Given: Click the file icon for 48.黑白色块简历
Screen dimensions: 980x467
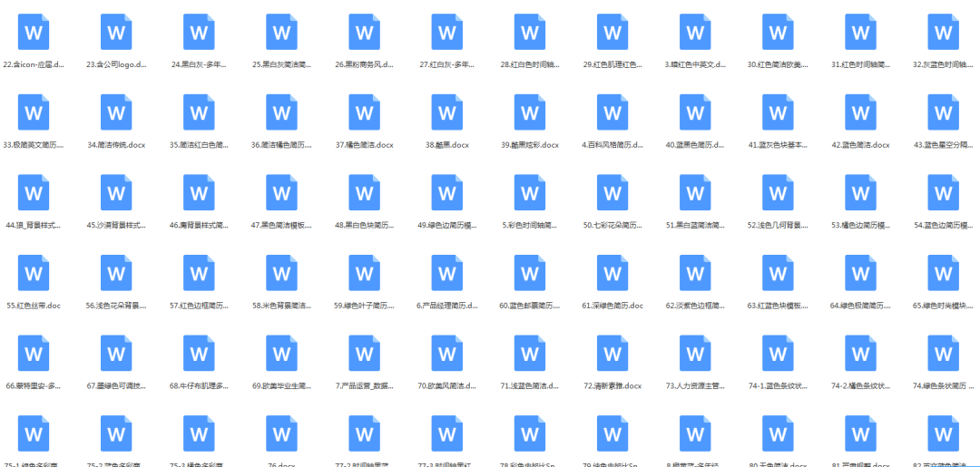Looking at the screenshot, I should 365,192.
